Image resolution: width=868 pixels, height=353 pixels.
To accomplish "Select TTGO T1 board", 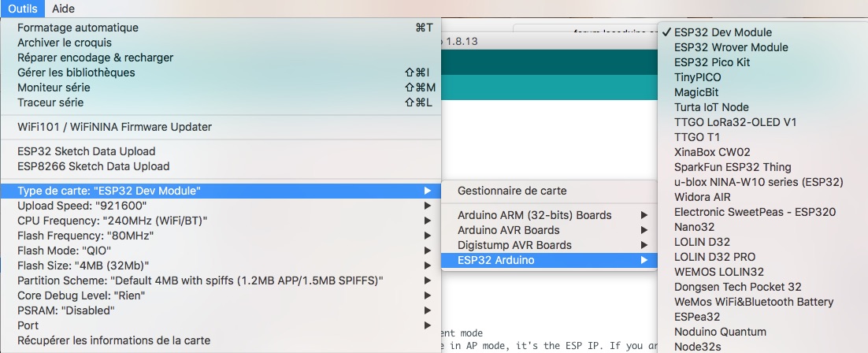I will [762, 137].
